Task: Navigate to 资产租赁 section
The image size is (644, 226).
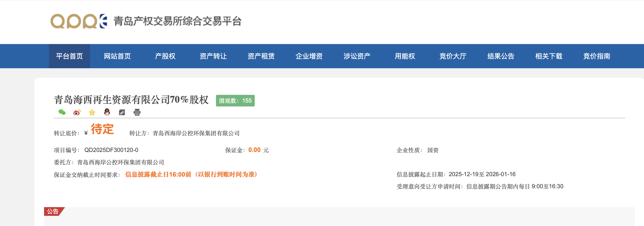Action: [261, 56]
